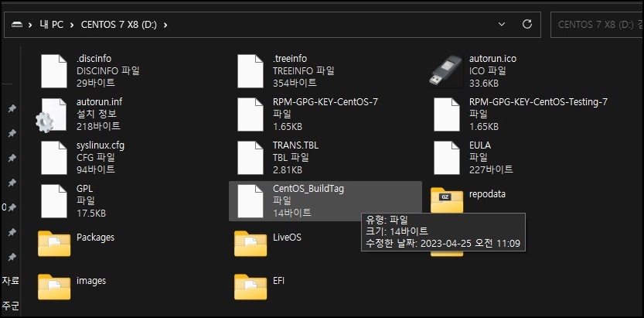Expand the chevron after CENTOS 7 X8 (D:)
The image size is (644, 318).
(165, 25)
